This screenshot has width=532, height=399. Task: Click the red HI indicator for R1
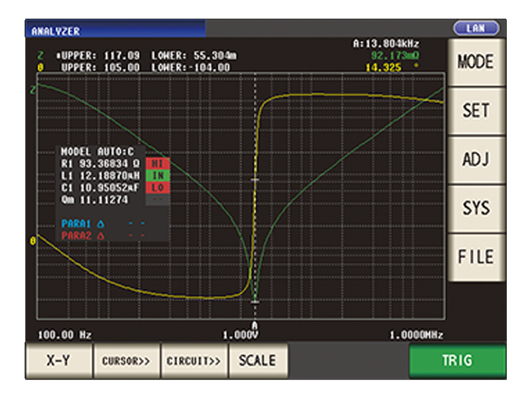coord(158,164)
